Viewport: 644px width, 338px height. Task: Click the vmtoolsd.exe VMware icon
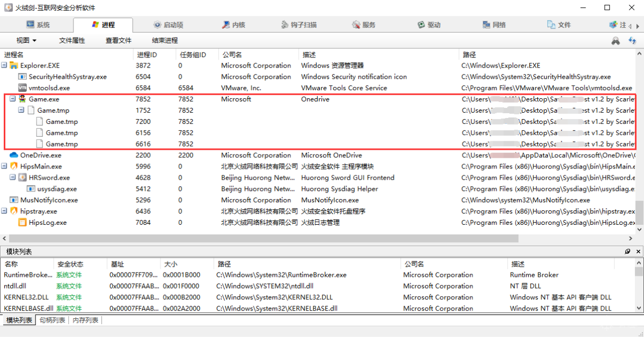(23, 88)
